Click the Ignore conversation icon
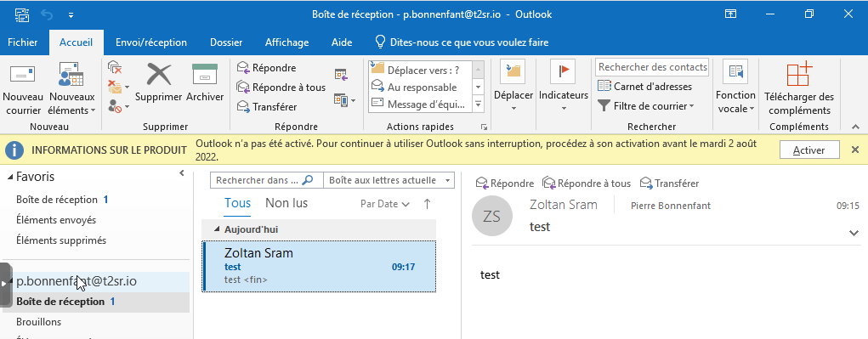Screen dimensions: 868x339 click(115, 67)
